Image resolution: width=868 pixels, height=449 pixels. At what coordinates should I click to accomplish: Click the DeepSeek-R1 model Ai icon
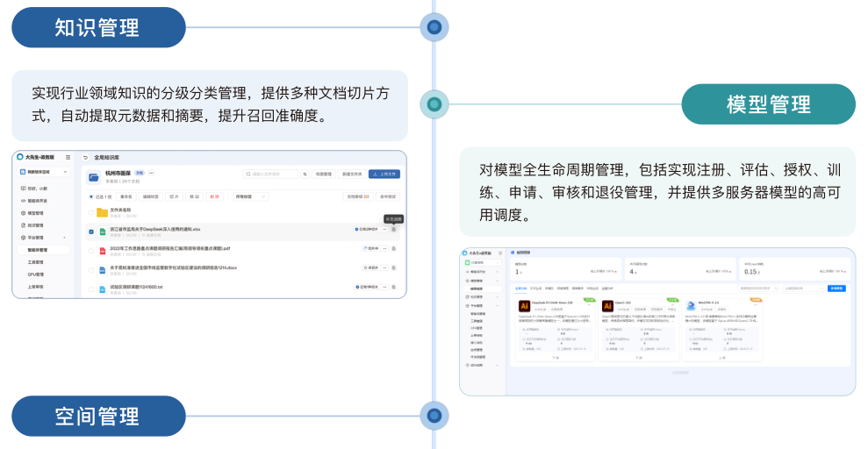pos(524,306)
